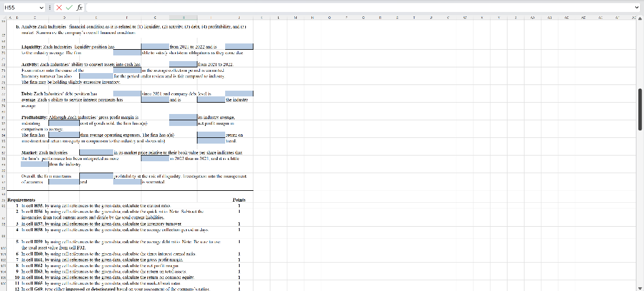Select the Activity blank before 'from 2021 to 2022.'
Viewport: 644px width, 291px height.
pos(183,65)
